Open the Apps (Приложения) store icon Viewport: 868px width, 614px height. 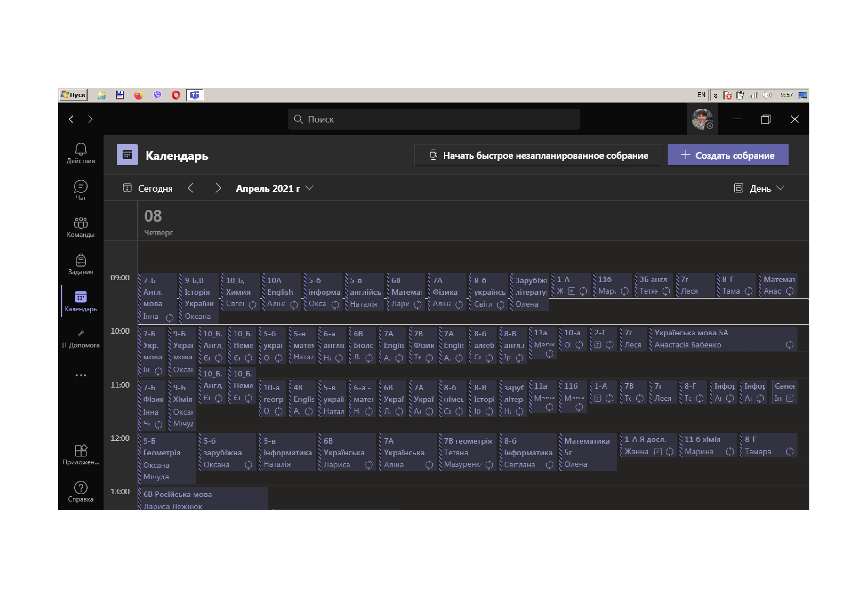81,454
